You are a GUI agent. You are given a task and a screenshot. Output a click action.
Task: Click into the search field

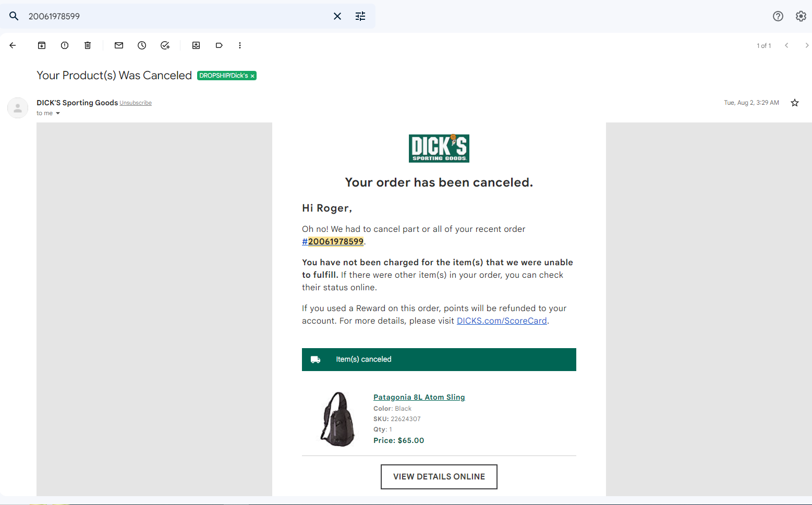177,16
